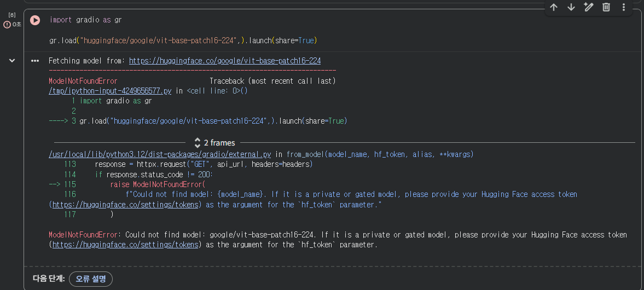
Task: Open output options (three horizontal dots)
Action: tap(35, 61)
